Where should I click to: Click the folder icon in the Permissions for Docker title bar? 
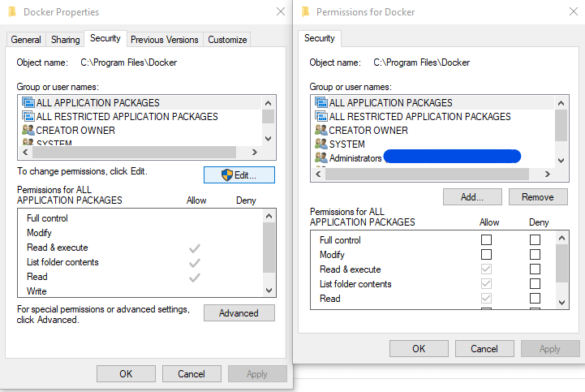click(x=305, y=12)
